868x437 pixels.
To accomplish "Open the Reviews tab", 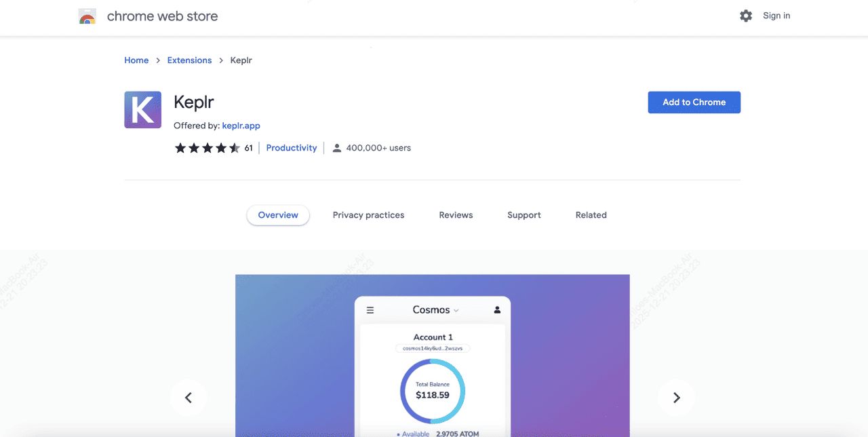I will tap(455, 214).
